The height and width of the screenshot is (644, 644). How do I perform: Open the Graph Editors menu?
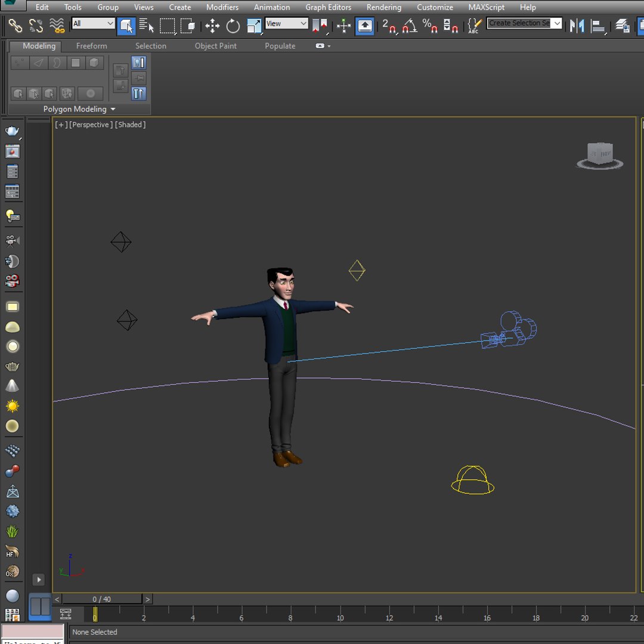[x=328, y=7]
